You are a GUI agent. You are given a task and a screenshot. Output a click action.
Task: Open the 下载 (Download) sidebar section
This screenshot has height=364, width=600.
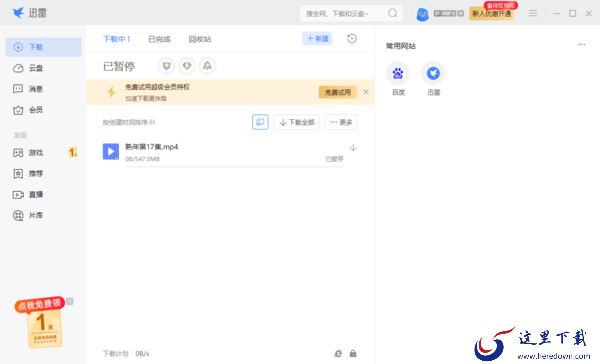(x=43, y=47)
